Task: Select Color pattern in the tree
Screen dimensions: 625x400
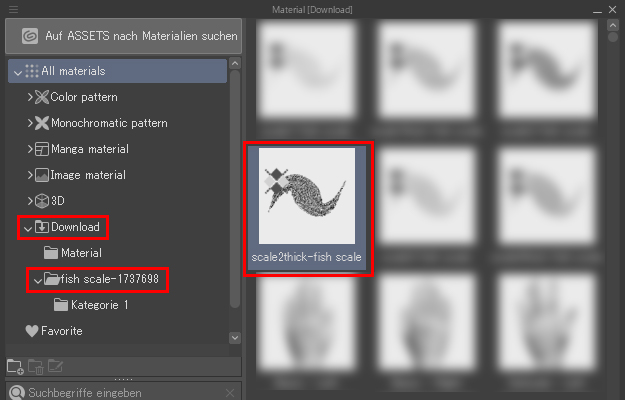Action: tap(84, 97)
